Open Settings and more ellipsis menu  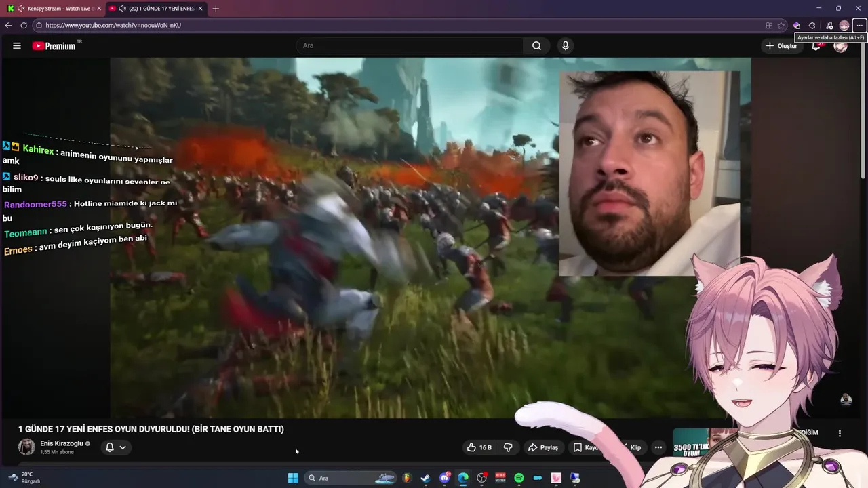pos(859,26)
